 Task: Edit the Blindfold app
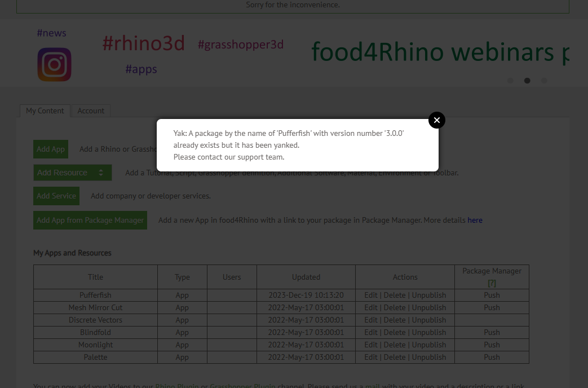click(x=371, y=333)
